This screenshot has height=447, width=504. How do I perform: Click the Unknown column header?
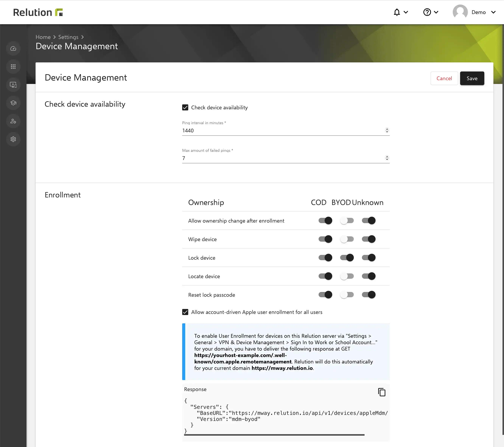[x=368, y=202]
